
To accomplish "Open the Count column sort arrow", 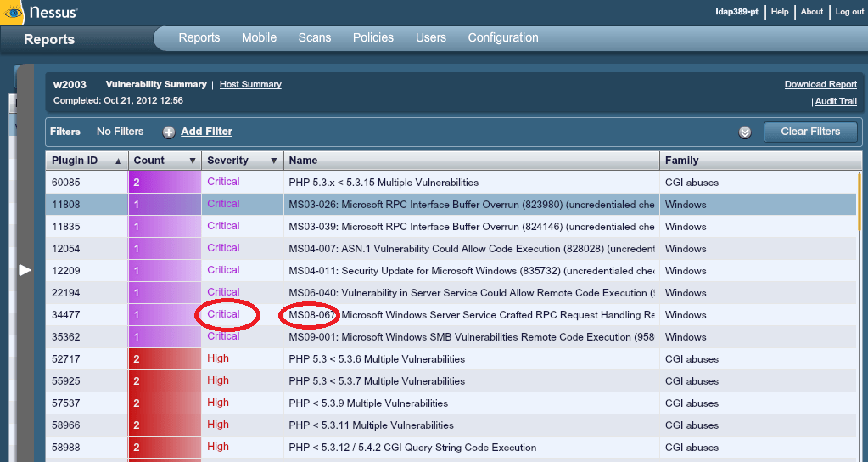I will [192, 161].
